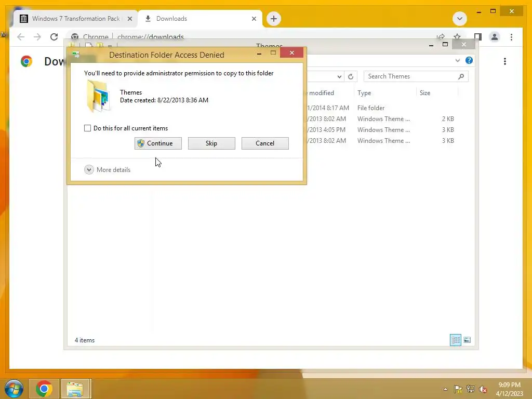Reload the Chrome page
The width and height of the screenshot is (532, 399).
[x=54, y=37]
